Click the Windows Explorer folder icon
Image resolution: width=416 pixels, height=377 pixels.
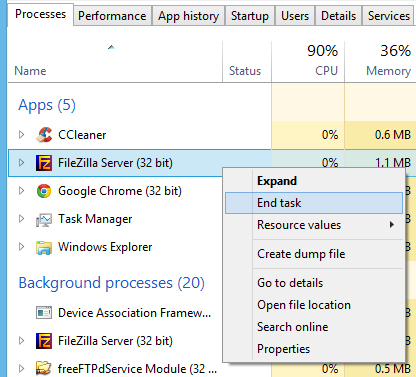pos(44,247)
